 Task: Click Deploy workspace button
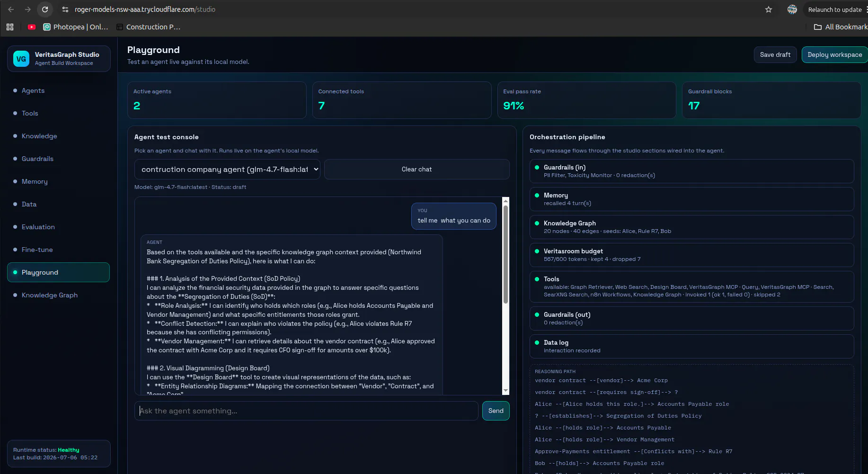[834, 54]
